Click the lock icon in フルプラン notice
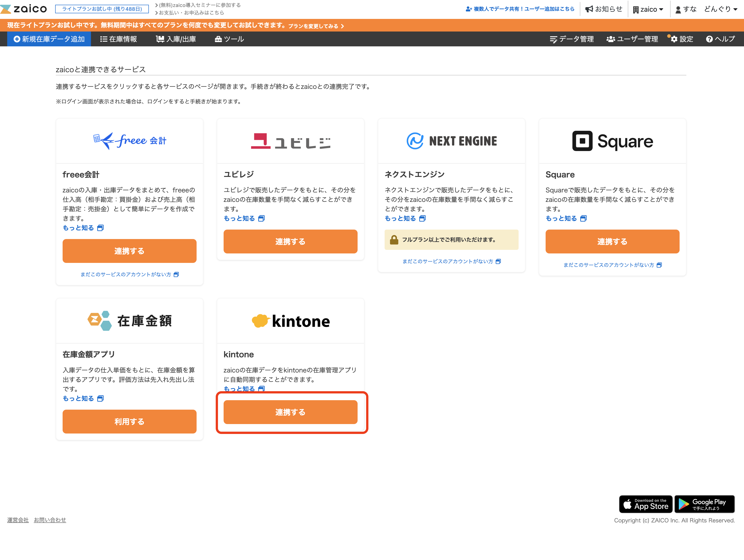 tap(394, 240)
